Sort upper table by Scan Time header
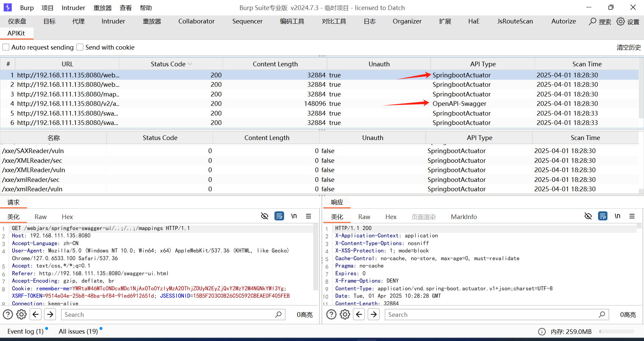644x341 pixels. (x=587, y=64)
